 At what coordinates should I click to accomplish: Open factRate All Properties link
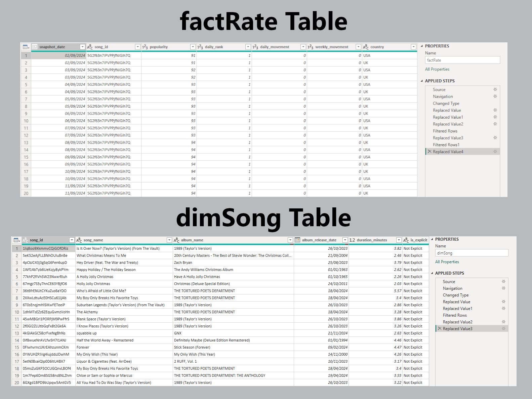(x=437, y=69)
